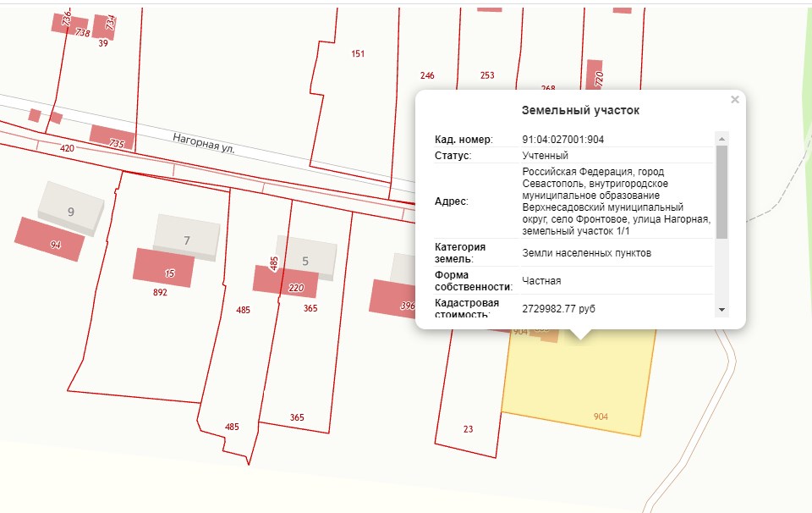
Task: Click the popup scrollbar down arrow
Action: click(x=721, y=310)
